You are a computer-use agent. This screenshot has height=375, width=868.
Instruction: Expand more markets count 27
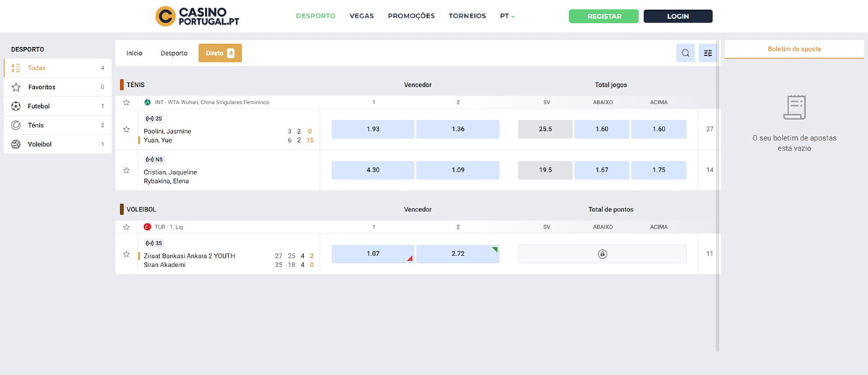[709, 130]
